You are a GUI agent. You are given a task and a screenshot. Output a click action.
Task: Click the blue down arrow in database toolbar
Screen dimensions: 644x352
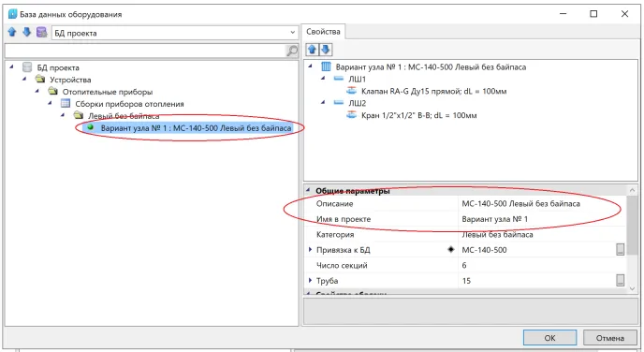pyautogui.click(x=27, y=32)
